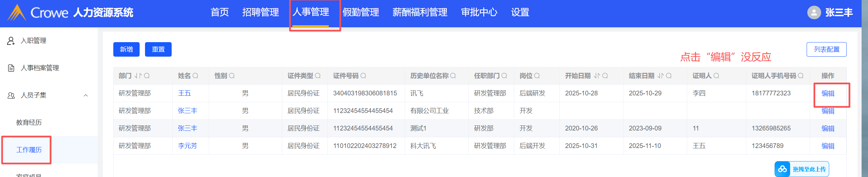The image size is (868, 177).
Task: Open the search icon next to 姓名 header
Action: click(x=195, y=76)
